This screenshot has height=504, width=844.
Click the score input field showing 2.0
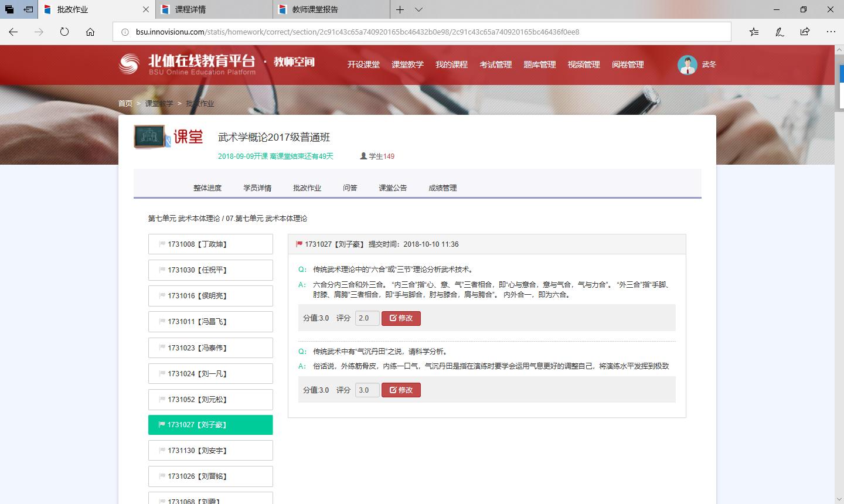pyautogui.click(x=367, y=318)
